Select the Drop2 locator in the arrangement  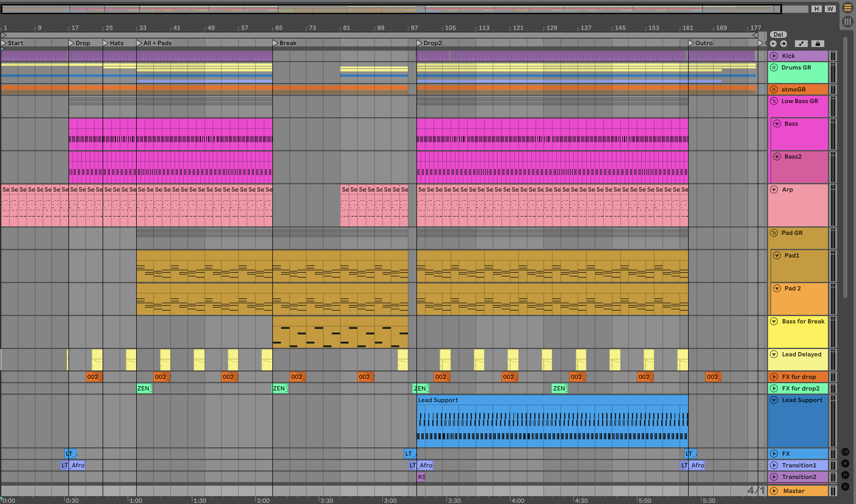pyautogui.click(x=420, y=43)
